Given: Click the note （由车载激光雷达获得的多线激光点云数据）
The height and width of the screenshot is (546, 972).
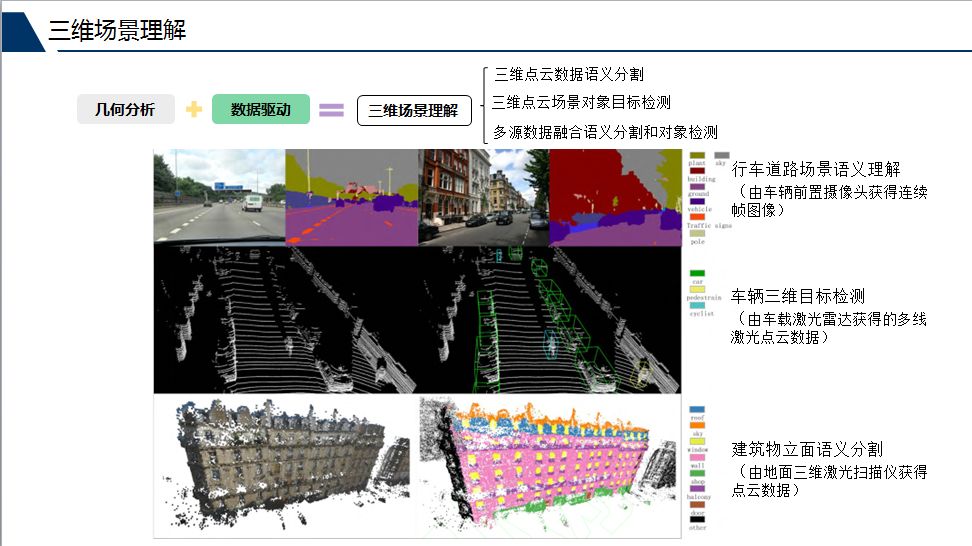Looking at the screenshot, I should [x=829, y=328].
